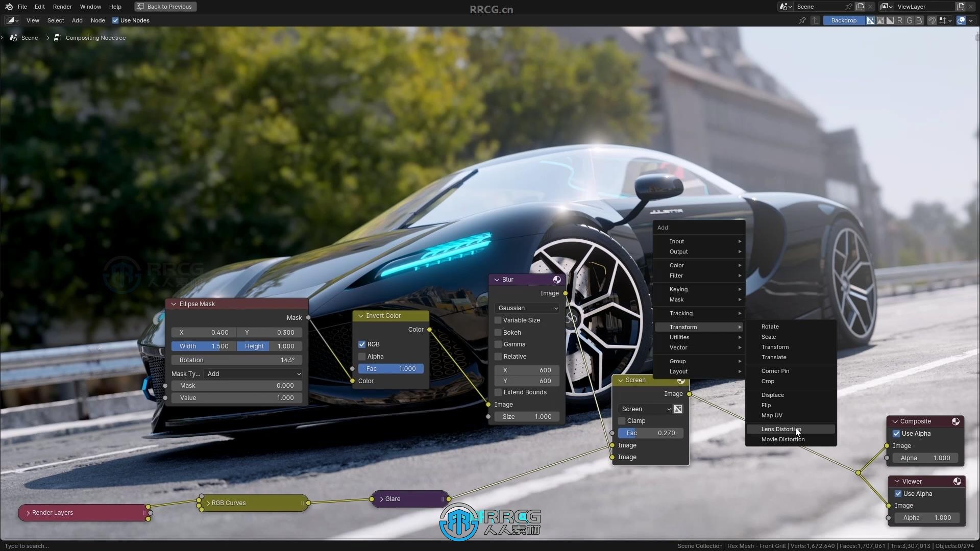Expand the Mask Type dropdown in Ellipse Mask

253,373
